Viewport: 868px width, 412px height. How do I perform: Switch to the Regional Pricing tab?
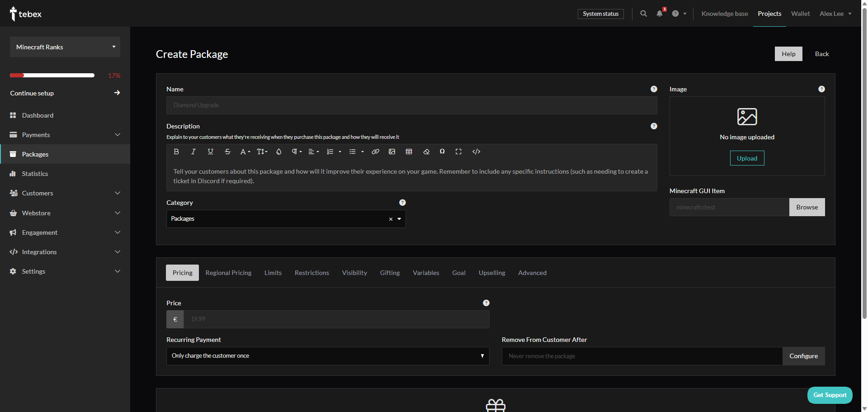228,273
